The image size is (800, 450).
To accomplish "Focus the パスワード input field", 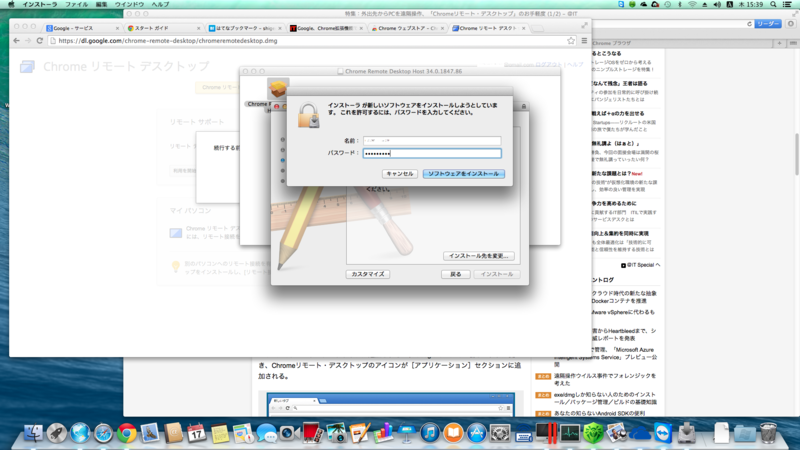I will tap(432, 153).
